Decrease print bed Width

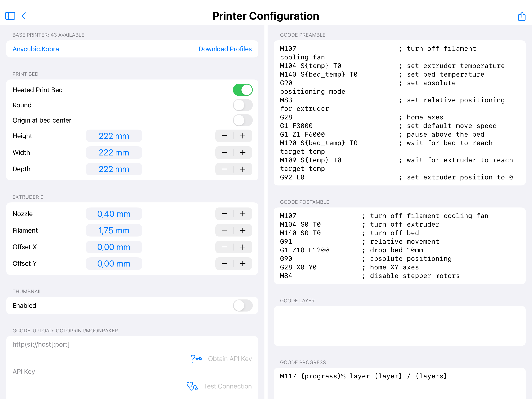[x=224, y=153]
